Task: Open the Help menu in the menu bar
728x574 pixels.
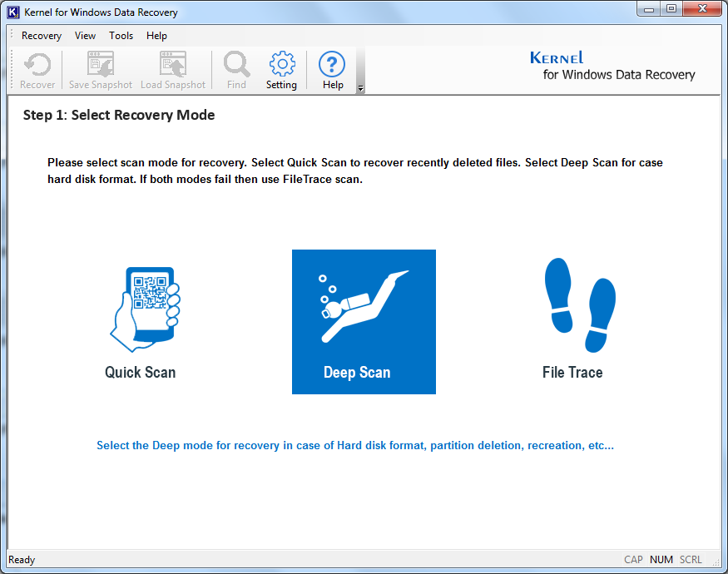Action: tap(156, 36)
